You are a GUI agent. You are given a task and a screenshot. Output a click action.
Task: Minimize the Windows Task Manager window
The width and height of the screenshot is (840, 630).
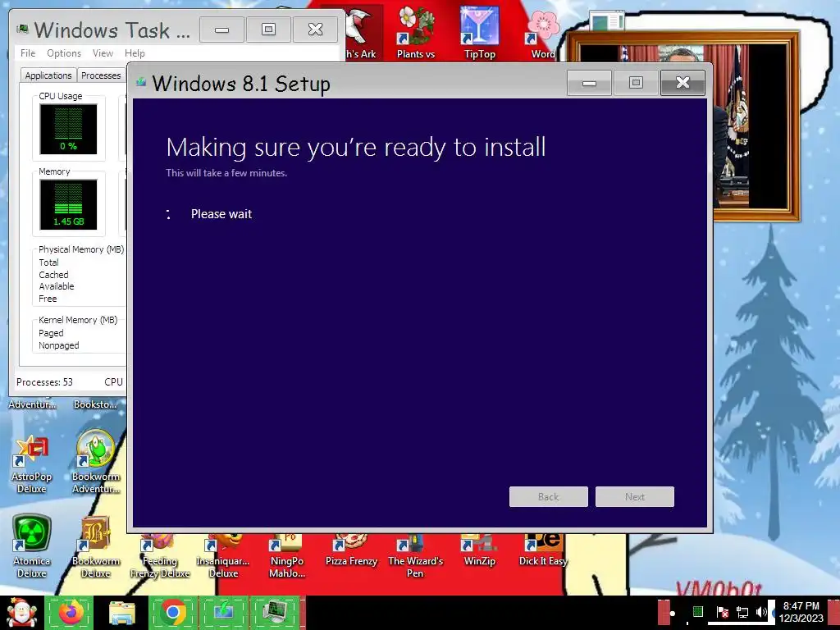(221, 30)
